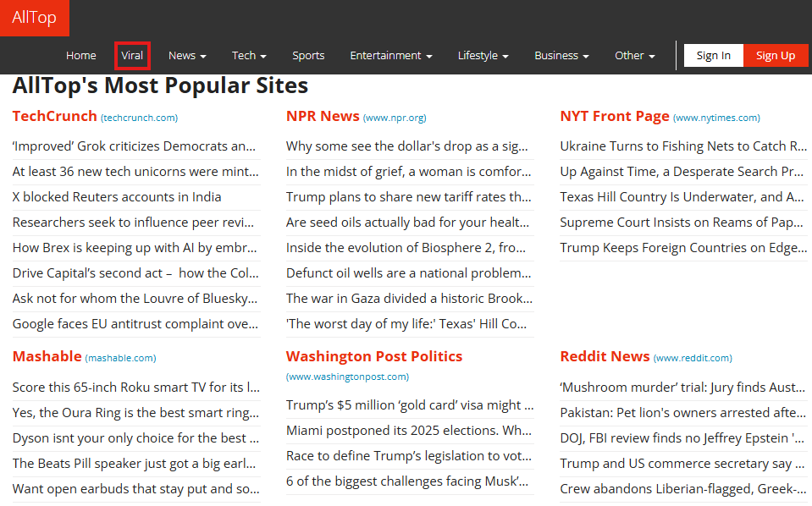Open "X blocked Reuters accounts in India"
This screenshot has height=506, width=812.
(117, 197)
